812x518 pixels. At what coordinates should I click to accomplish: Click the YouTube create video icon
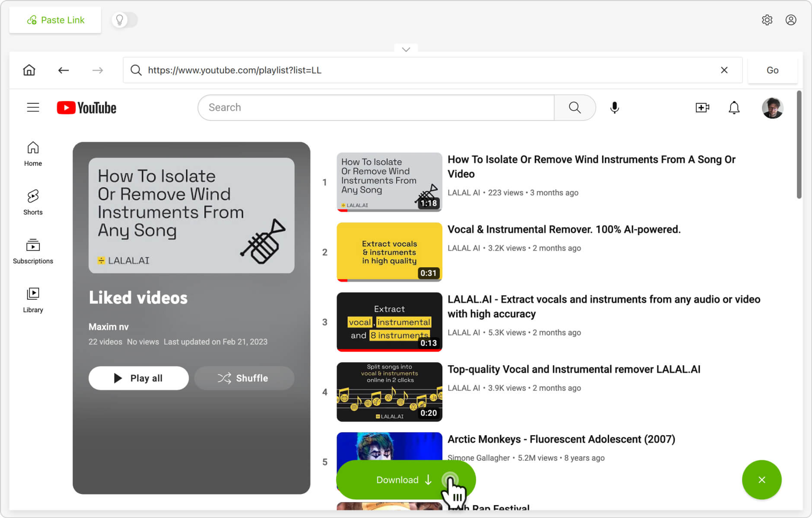click(x=702, y=108)
